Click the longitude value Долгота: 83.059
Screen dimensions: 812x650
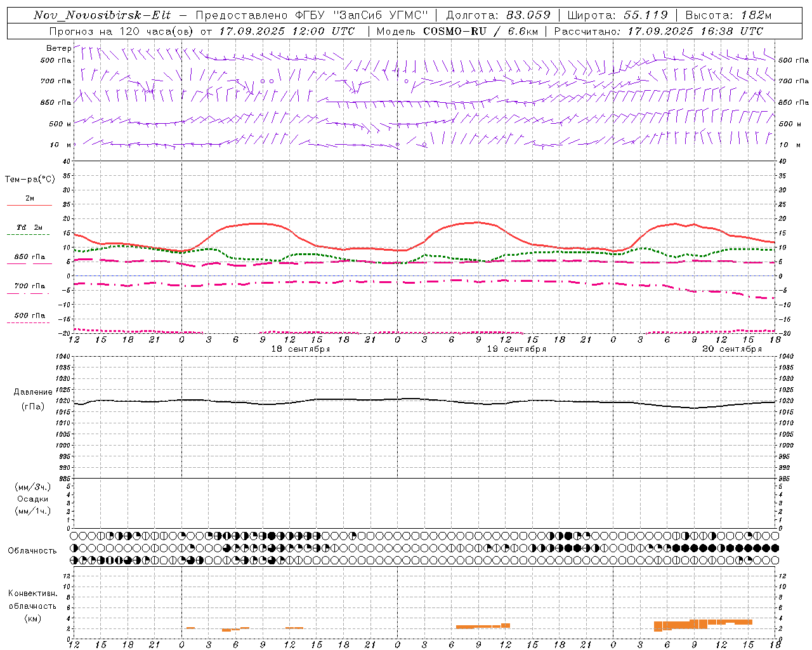pyautogui.click(x=499, y=16)
